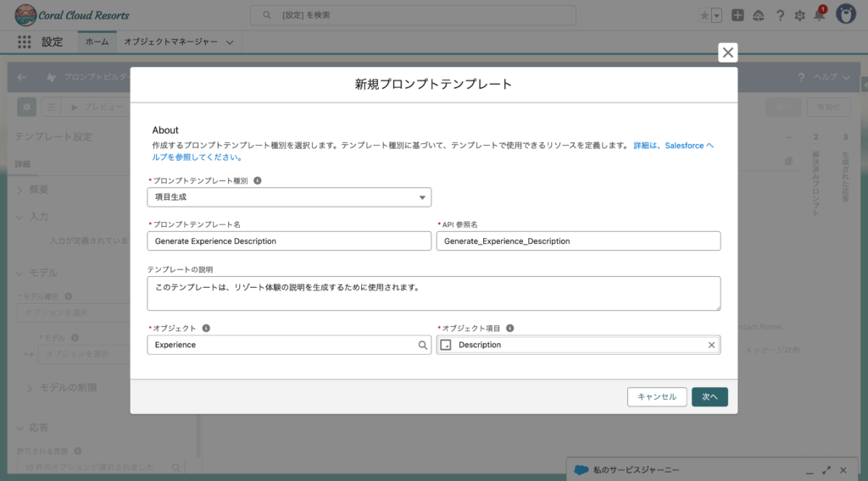Open the プロンプトテンプレート種別 dropdown
Viewport: 868px width, 481px height.
click(289, 197)
